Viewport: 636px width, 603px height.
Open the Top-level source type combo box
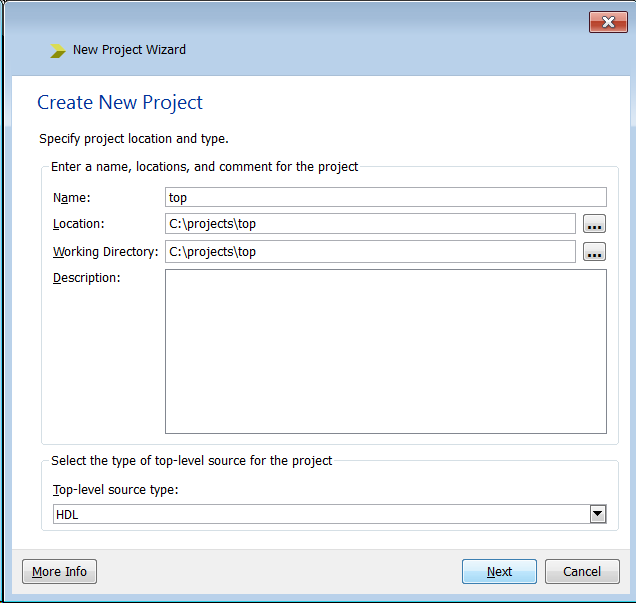(320, 514)
